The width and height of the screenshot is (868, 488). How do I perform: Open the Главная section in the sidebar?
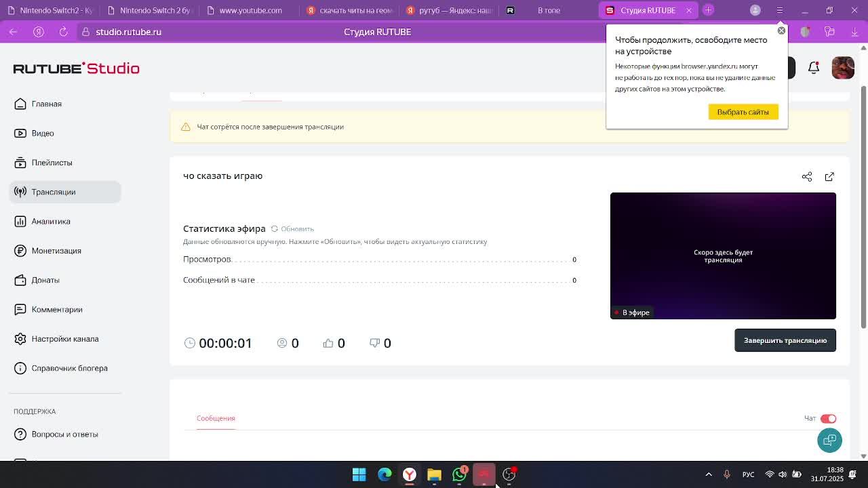pyautogui.click(x=65, y=104)
